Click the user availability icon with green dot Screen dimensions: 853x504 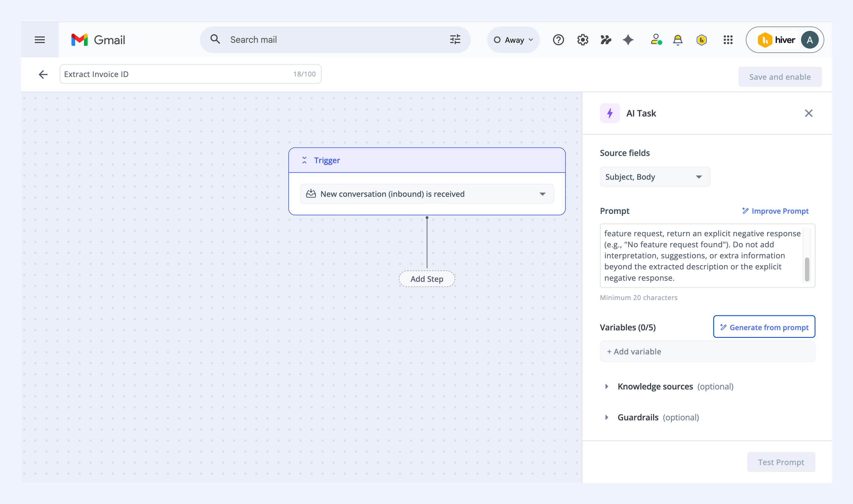coord(656,40)
